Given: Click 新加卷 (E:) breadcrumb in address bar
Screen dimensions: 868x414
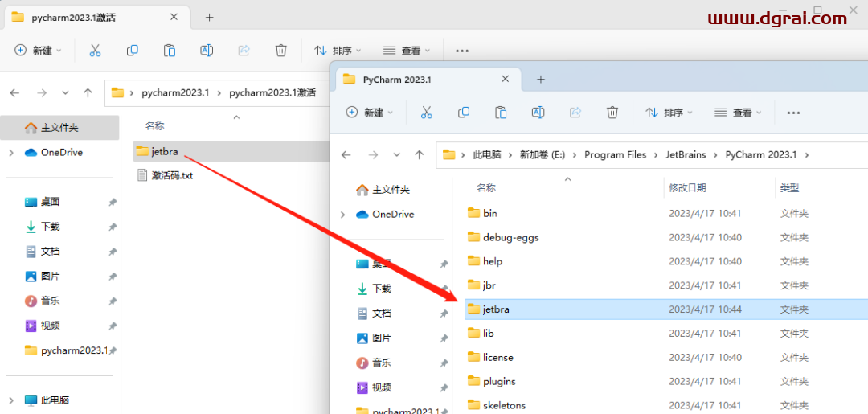Looking at the screenshot, I should [x=542, y=155].
